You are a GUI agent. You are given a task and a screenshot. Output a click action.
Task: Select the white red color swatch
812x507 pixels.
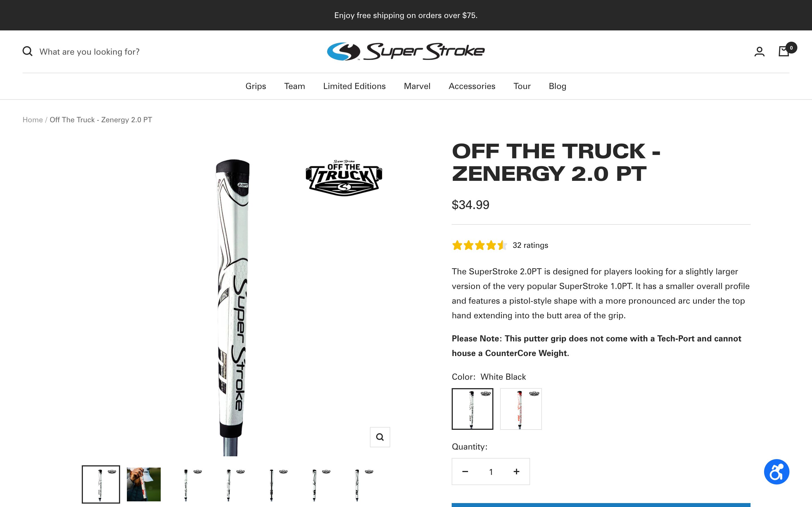coord(521,409)
